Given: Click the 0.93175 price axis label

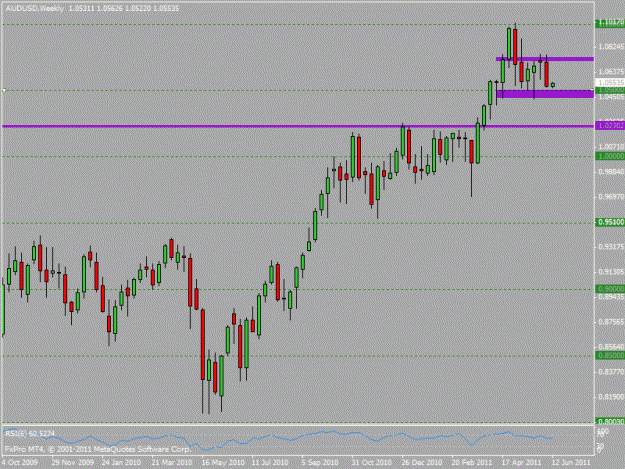Looking at the screenshot, I should (x=611, y=247).
